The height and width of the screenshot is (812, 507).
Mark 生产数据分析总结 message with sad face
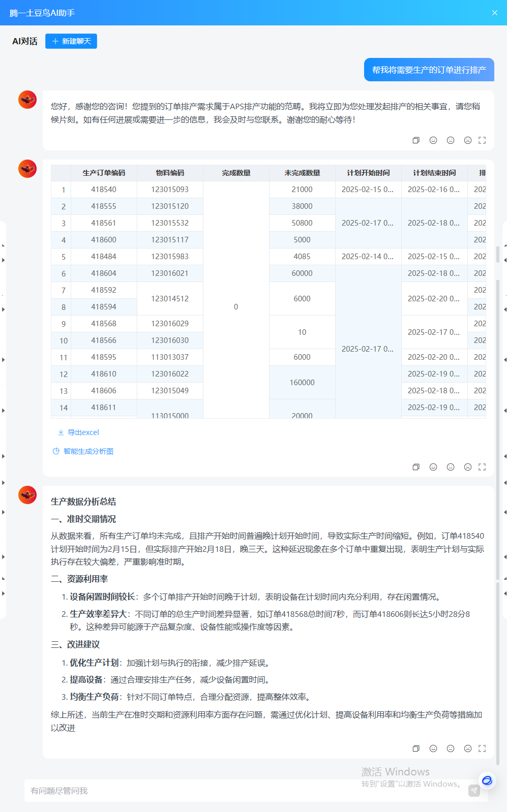(x=468, y=748)
